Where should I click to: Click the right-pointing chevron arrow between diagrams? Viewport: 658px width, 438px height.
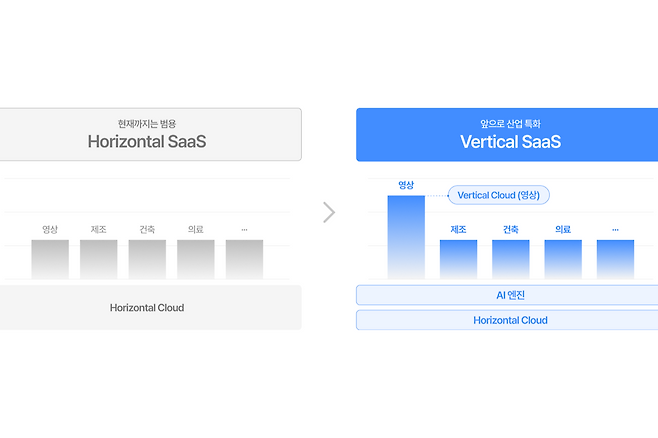(x=329, y=212)
